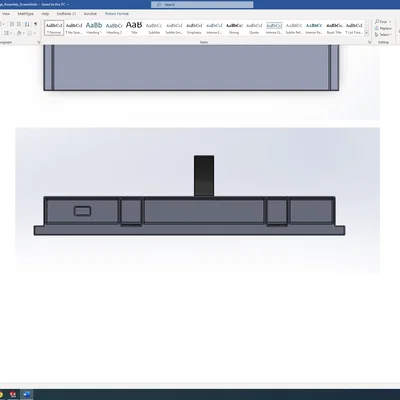Screen dimensions: 400x400
Task: Apply the Intense Quote style
Action: [x=274, y=28]
